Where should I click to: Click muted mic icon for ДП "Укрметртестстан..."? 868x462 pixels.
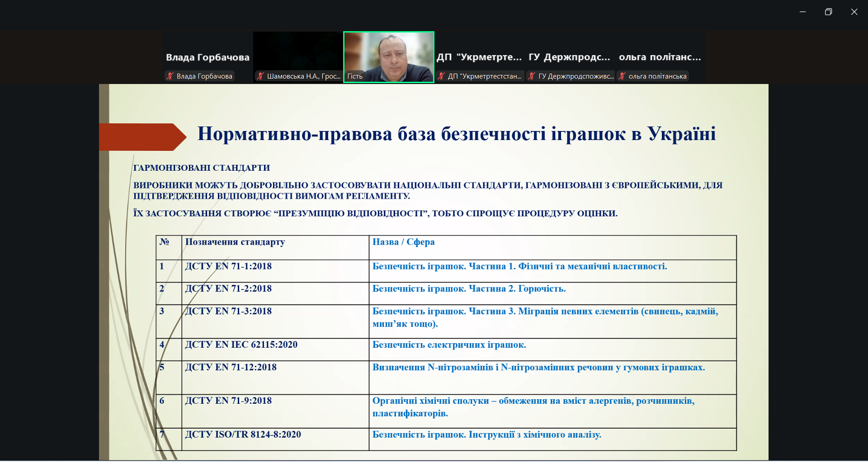pyautogui.click(x=441, y=76)
